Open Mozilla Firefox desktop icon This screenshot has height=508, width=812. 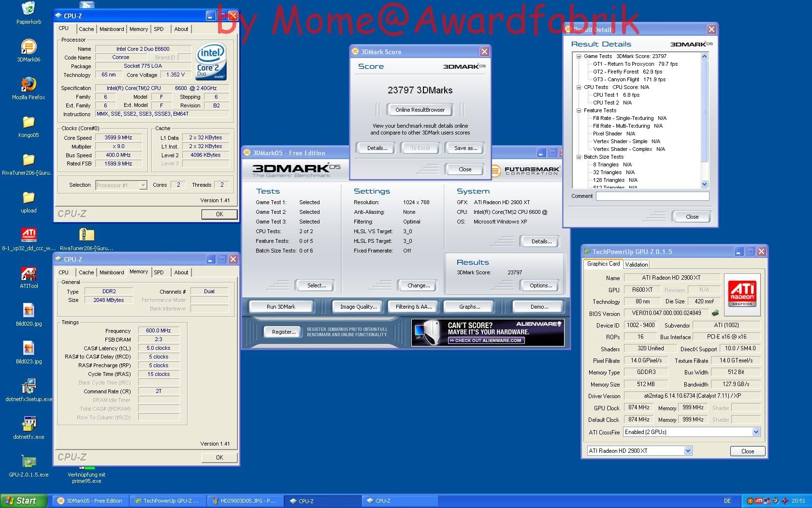pyautogui.click(x=29, y=84)
